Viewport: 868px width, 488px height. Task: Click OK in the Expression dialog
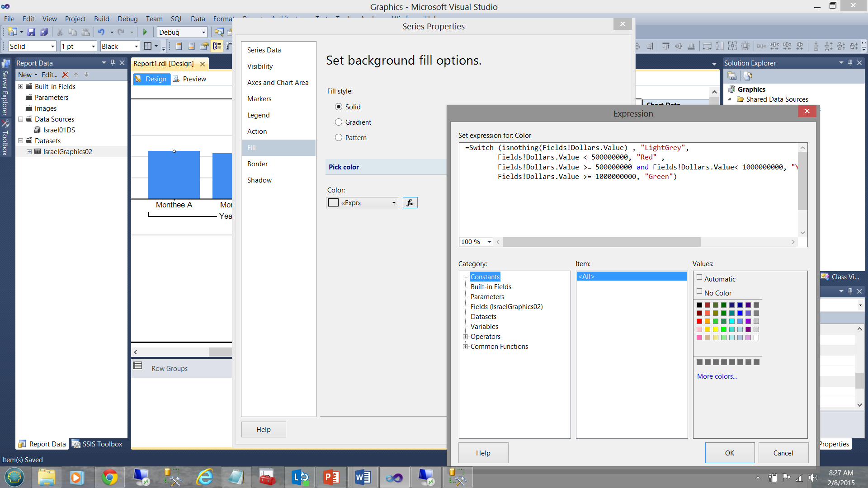click(729, 453)
